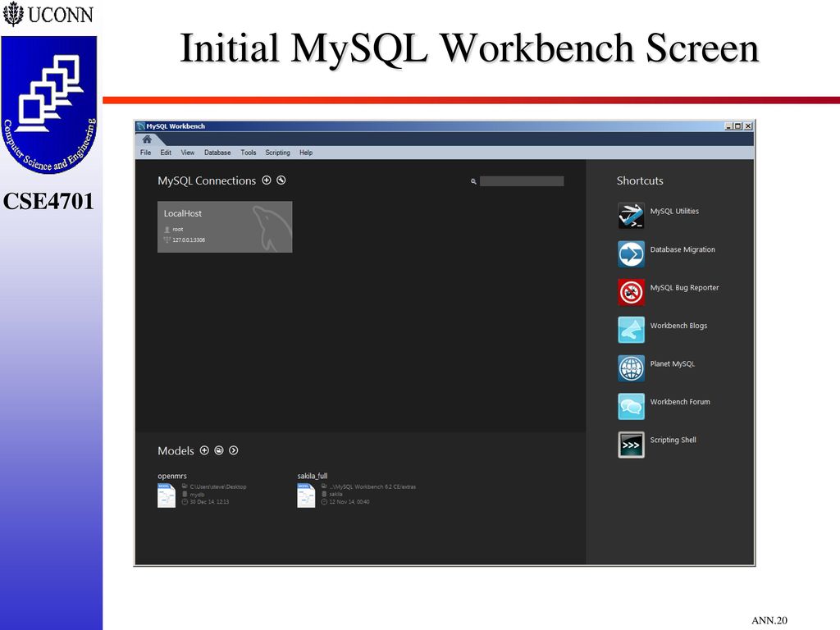This screenshot has width=840, height=630.
Task: Open the Workbench Forum label
Action: coord(680,402)
